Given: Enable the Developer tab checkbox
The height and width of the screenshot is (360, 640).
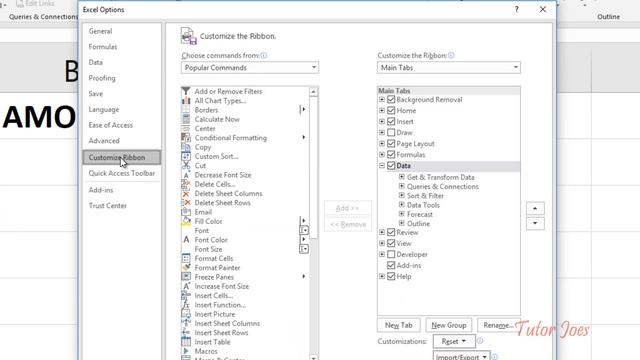Looking at the screenshot, I should [x=391, y=254].
